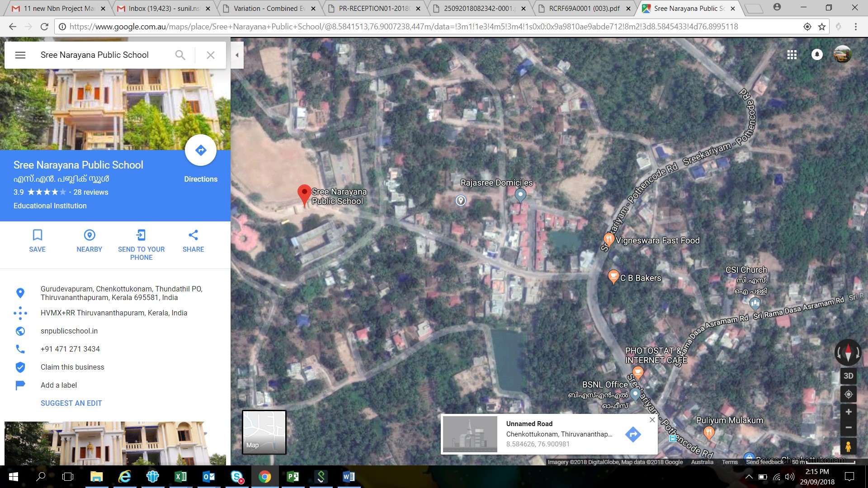Click the snpublicschool.in website link
Image resolution: width=868 pixels, height=488 pixels.
tap(69, 331)
